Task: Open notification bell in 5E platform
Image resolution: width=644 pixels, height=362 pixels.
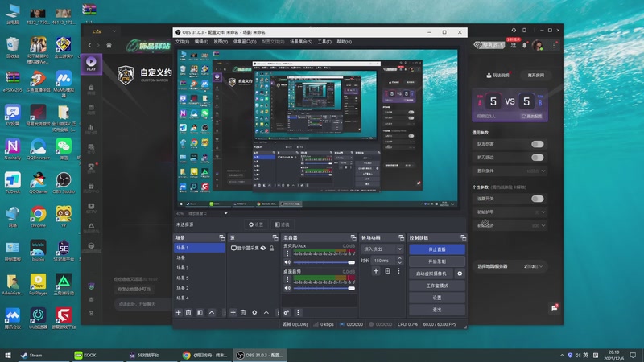Action: [525, 46]
